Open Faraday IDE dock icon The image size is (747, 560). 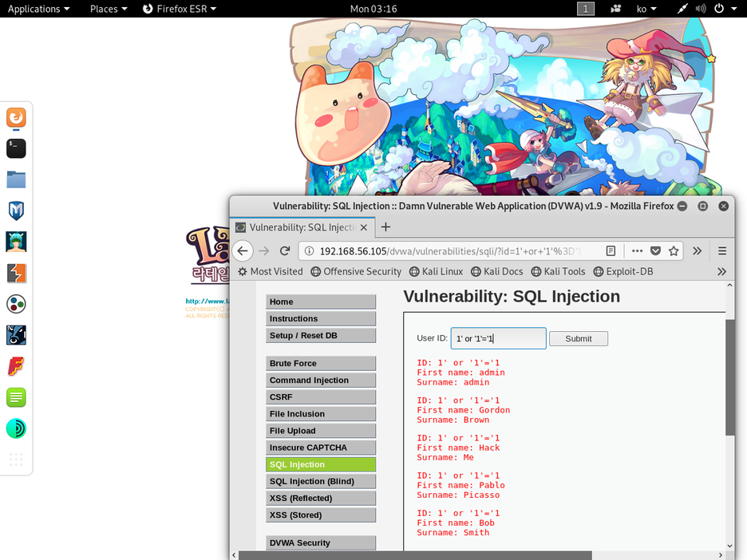point(16,367)
